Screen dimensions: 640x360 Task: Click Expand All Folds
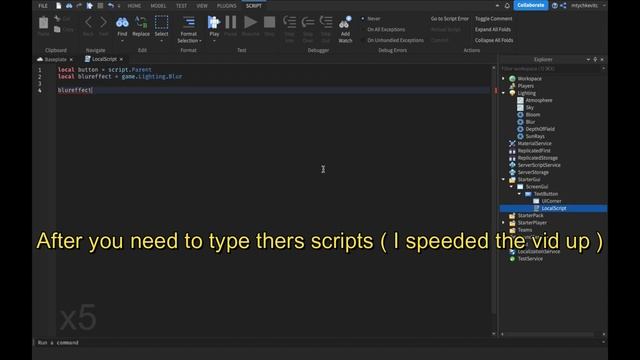coord(493,29)
